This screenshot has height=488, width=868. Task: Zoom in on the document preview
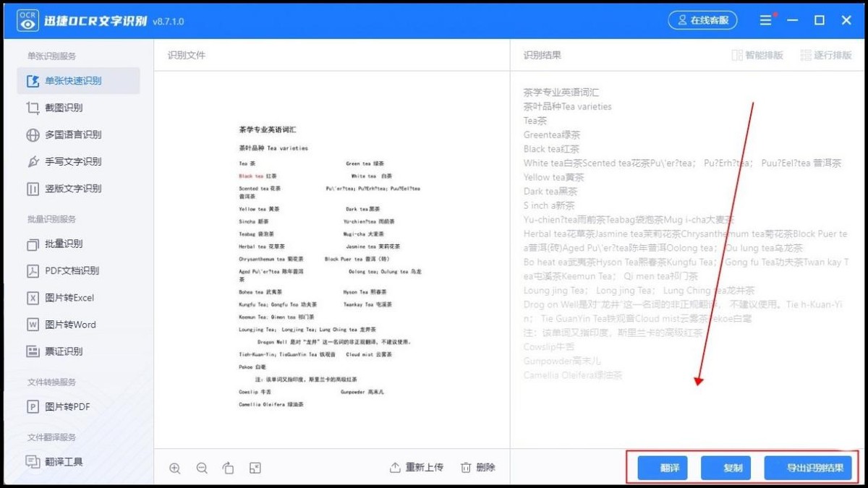tap(174, 468)
